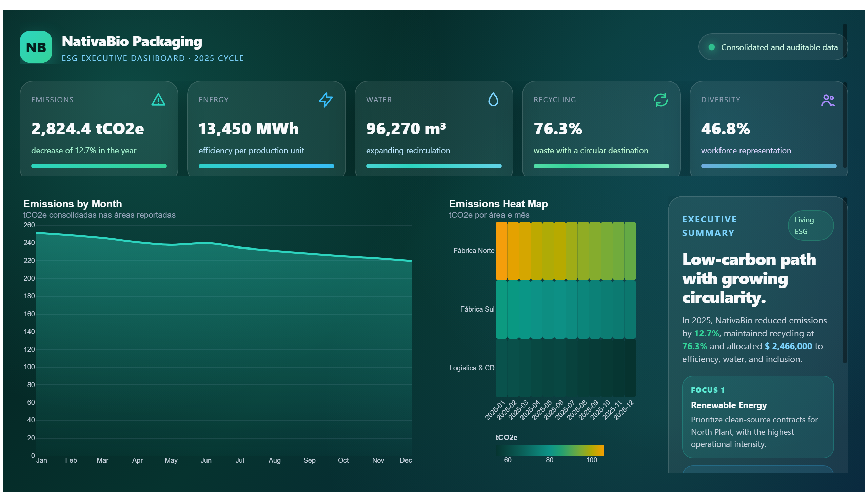Click the Living ESG badge
Screen dimensions: 868x495
(810, 225)
